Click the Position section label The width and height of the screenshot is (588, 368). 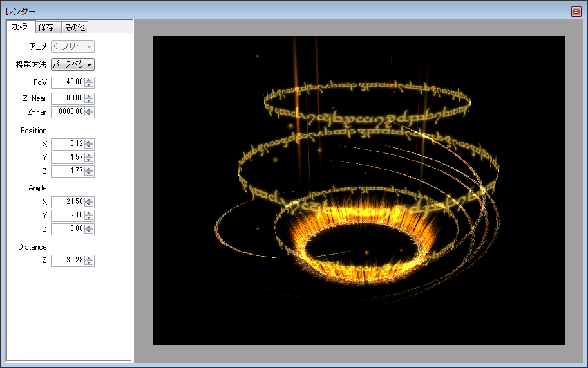click(33, 131)
